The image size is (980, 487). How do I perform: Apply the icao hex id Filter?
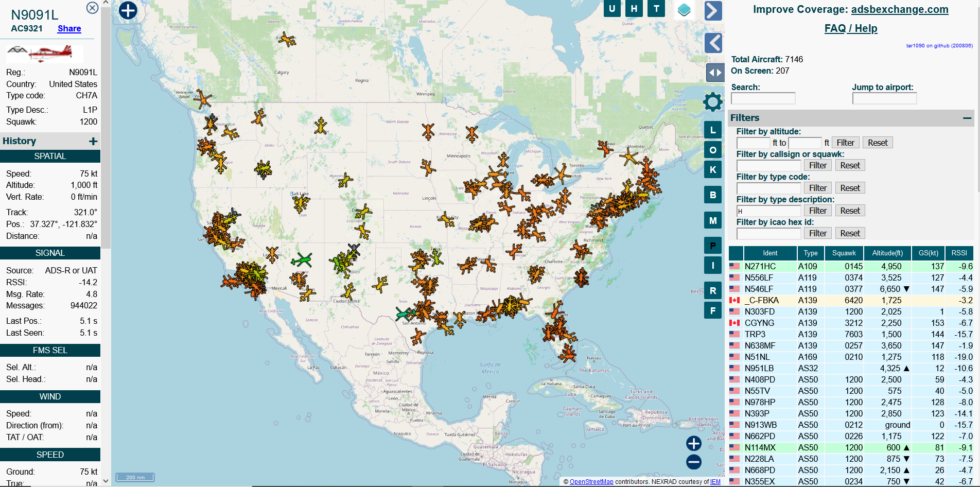818,233
